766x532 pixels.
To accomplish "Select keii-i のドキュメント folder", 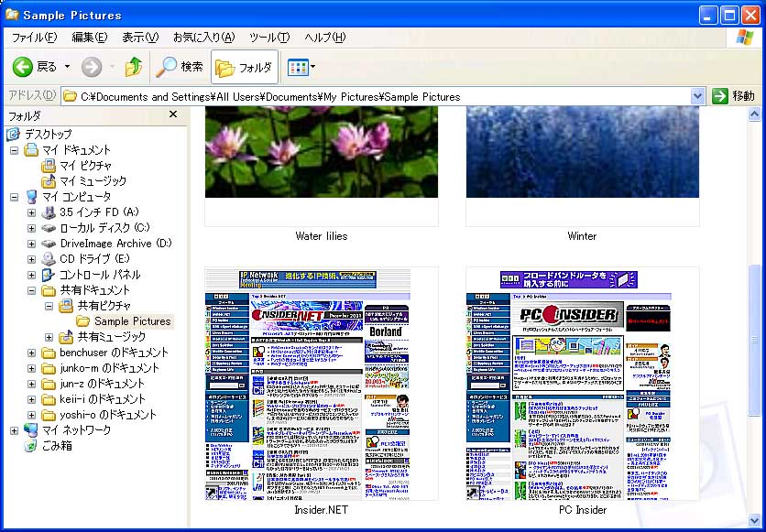I will coord(103,399).
